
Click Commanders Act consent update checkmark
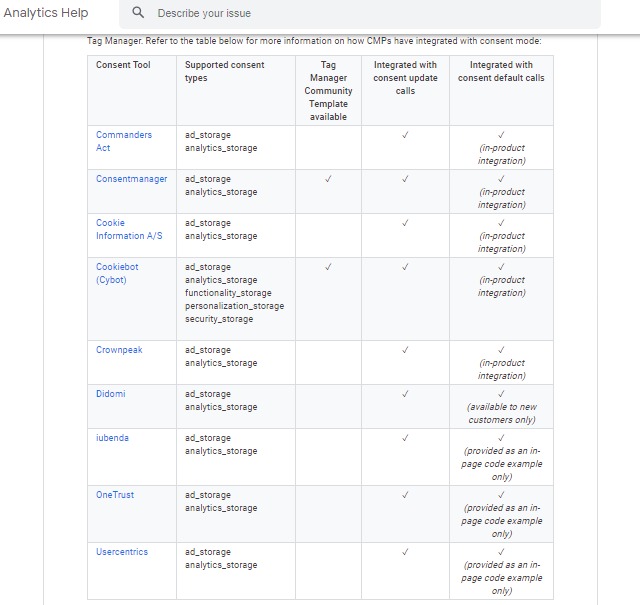tap(405, 135)
